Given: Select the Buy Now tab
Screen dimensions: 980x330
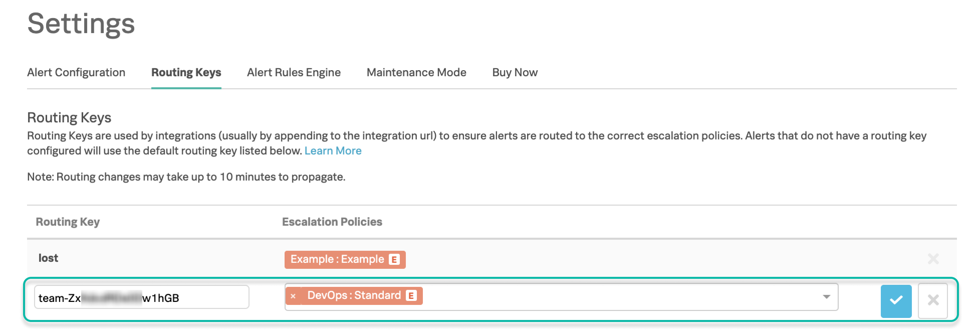Looking at the screenshot, I should coord(515,72).
